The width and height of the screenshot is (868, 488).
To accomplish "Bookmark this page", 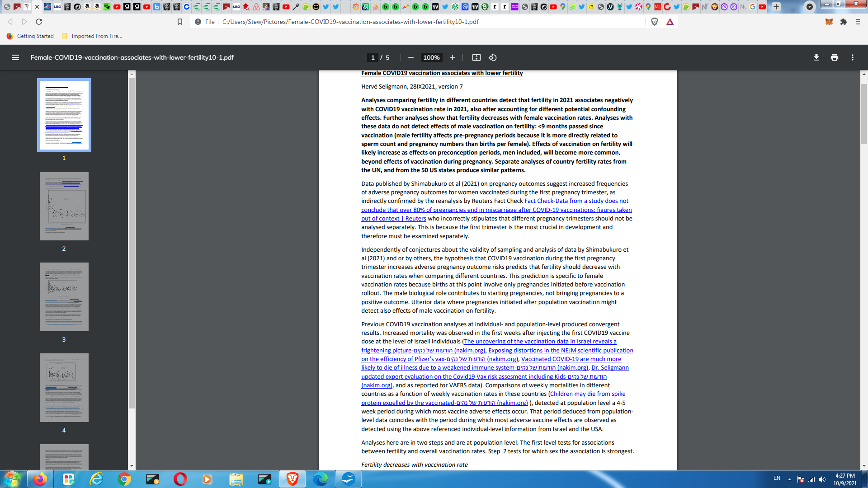I will click(x=180, y=22).
